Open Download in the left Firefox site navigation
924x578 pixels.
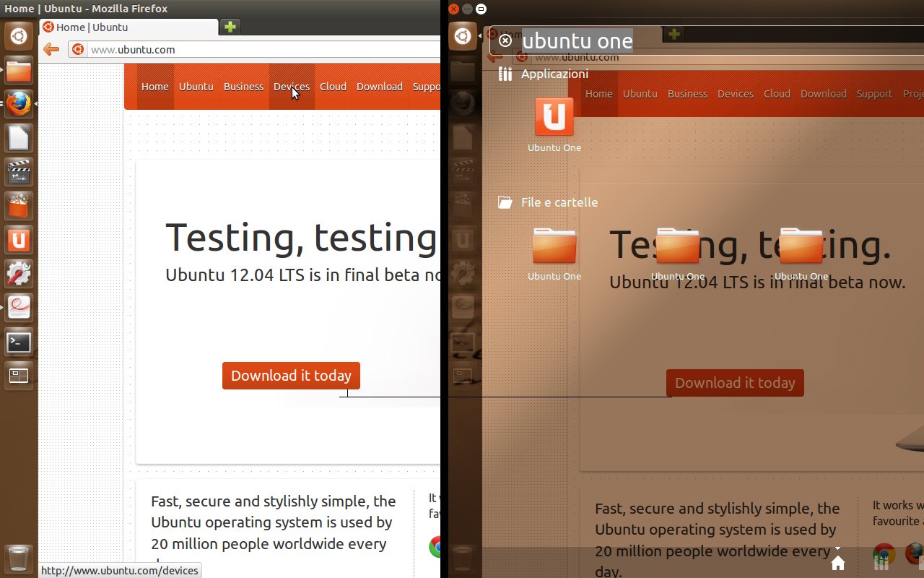point(379,87)
